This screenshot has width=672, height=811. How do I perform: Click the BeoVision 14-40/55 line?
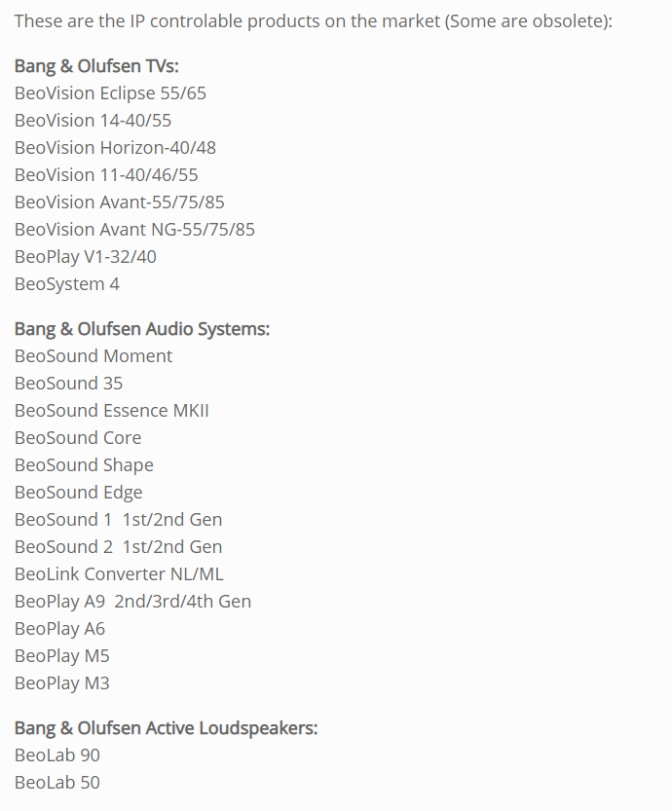93,121
